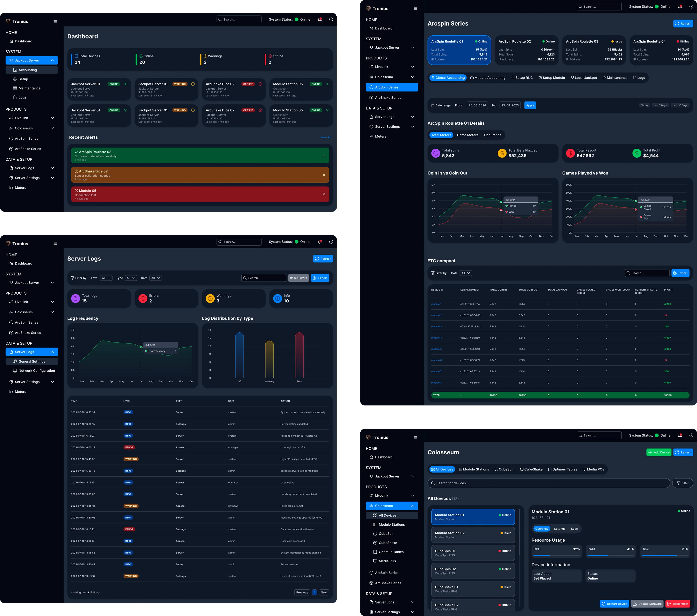Click the Total logs purple document icon
The image size is (697, 616).
tap(75, 298)
